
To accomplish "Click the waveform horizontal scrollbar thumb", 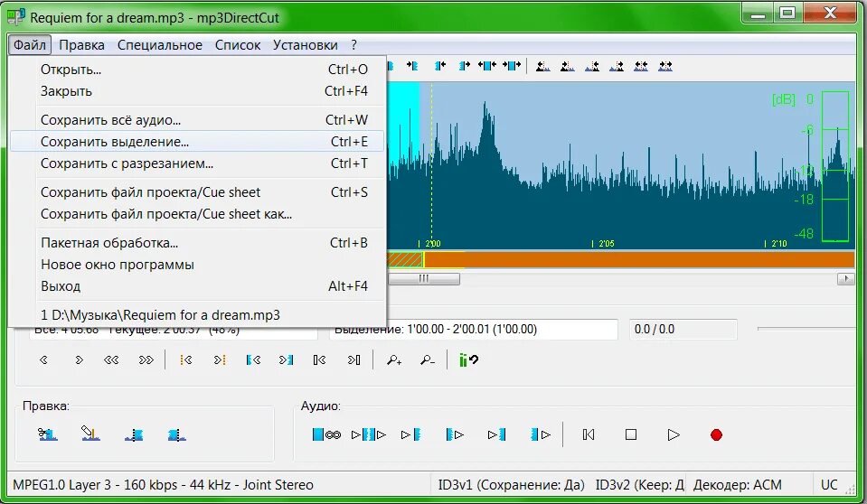I will (x=423, y=278).
